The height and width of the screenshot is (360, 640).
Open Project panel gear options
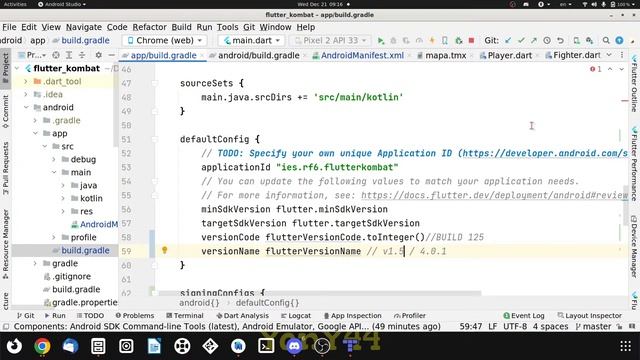pyautogui.click(x=98, y=55)
